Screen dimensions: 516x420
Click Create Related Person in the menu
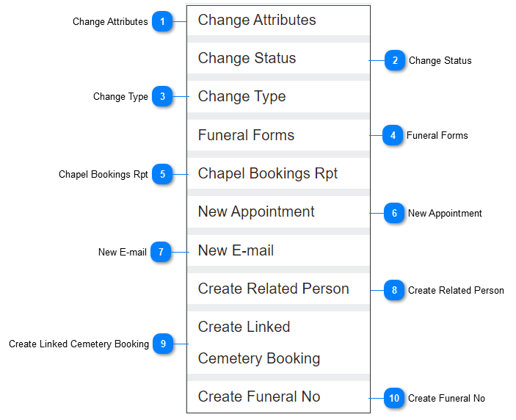(278, 289)
